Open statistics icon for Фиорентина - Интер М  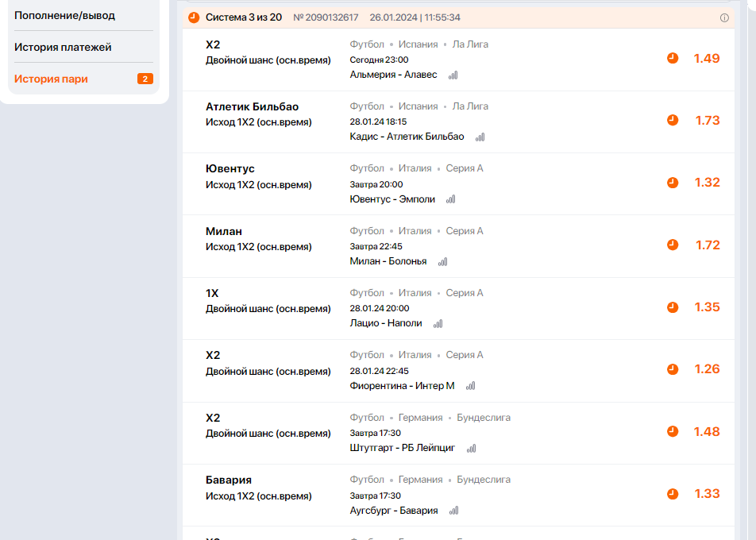tap(471, 386)
